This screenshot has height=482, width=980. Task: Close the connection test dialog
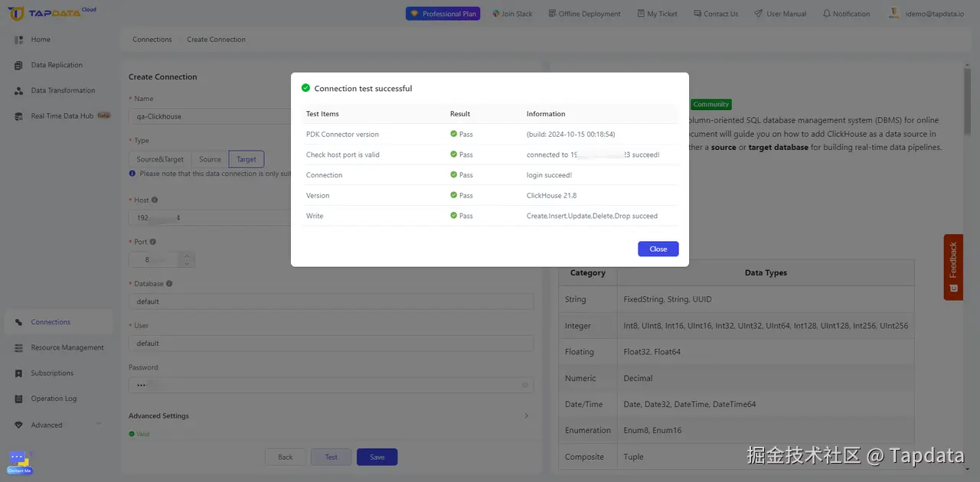point(658,249)
